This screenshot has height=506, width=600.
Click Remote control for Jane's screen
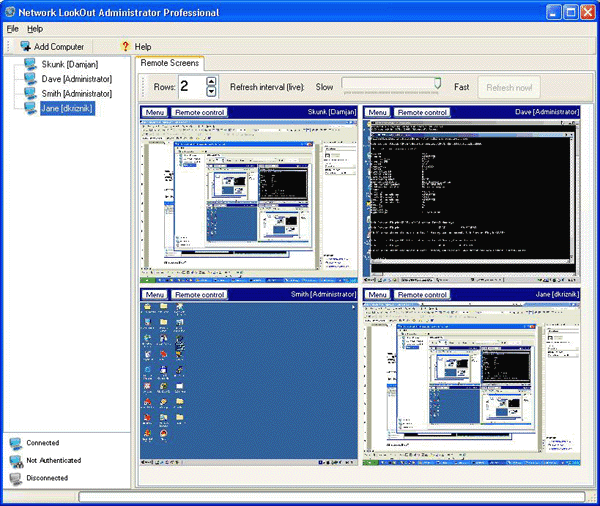coord(422,295)
